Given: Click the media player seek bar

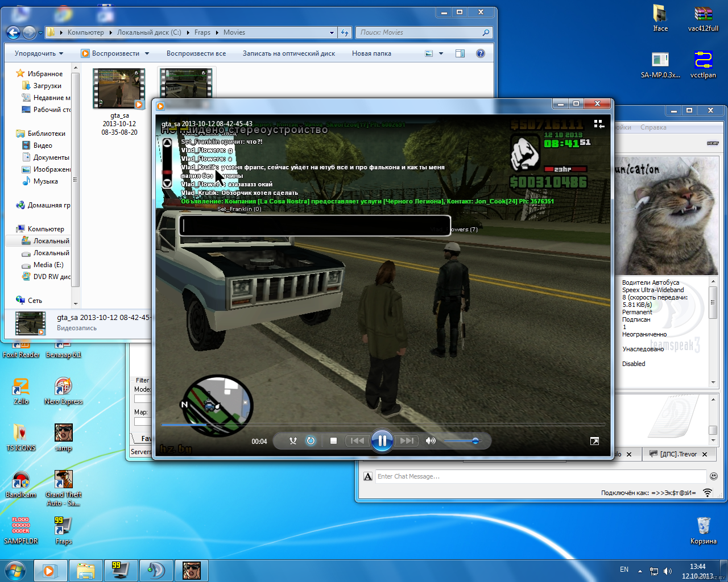Looking at the screenshot, I should [x=383, y=425].
